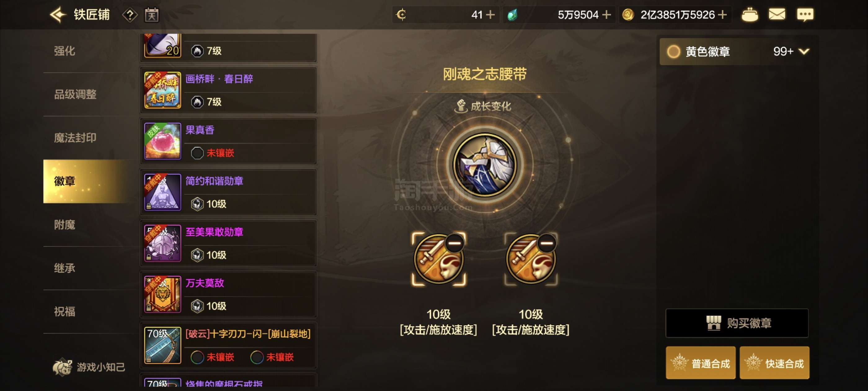Click the calendar icon in the top bar
868x391 pixels.
(x=152, y=15)
